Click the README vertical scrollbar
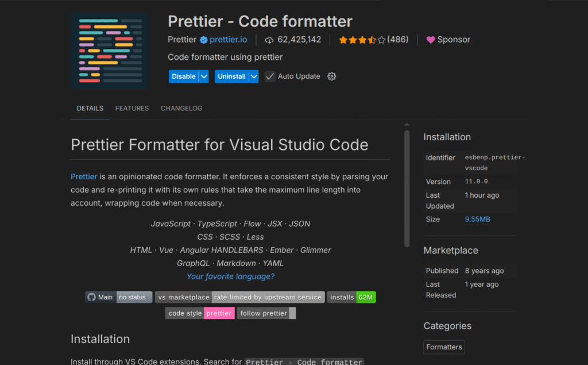The image size is (588, 365). pyautogui.click(x=407, y=190)
